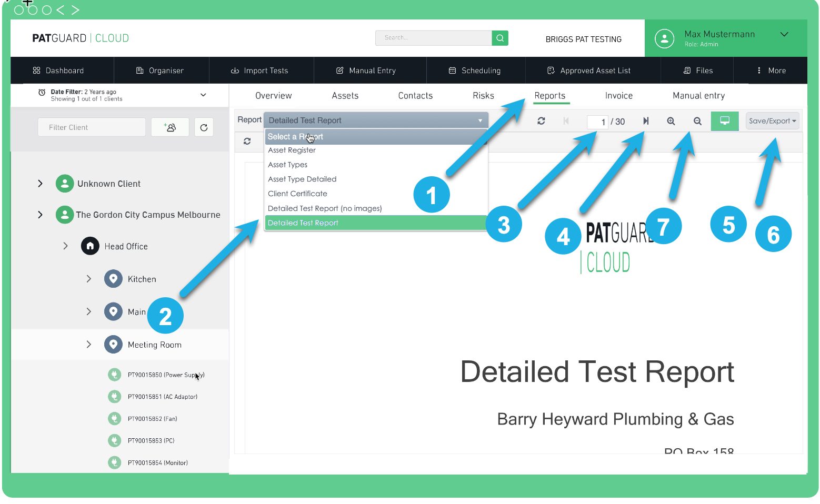The image size is (820, 504).
Task: Expand the user account menu chevron
Action: (x=784, y=34)
